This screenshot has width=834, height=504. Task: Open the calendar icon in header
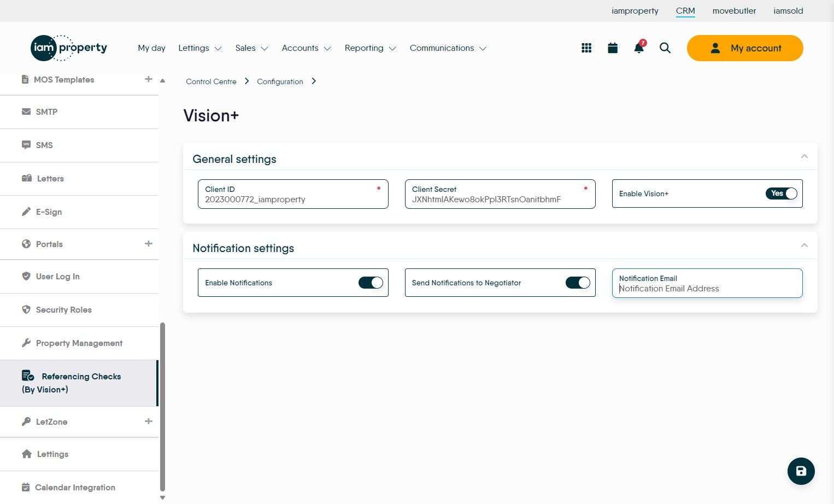point(613,48)
